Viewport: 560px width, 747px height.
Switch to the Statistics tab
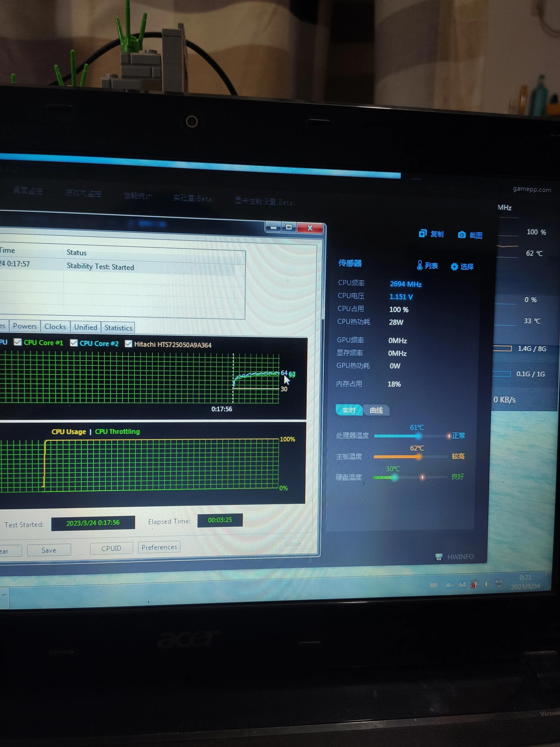click(118, 328)
